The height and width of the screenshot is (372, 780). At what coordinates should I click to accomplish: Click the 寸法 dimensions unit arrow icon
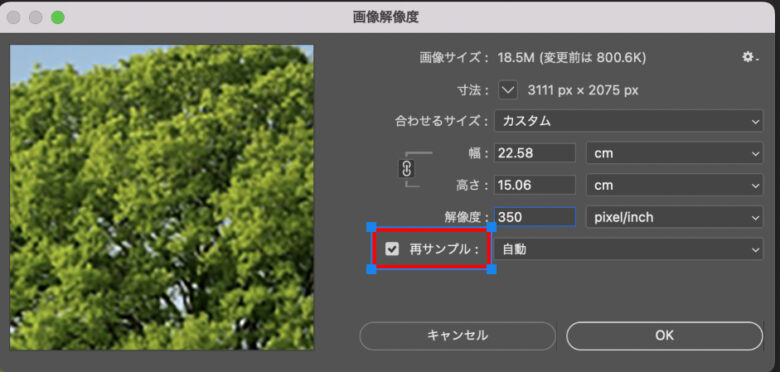pyautogui.click(x=508, y=90)
